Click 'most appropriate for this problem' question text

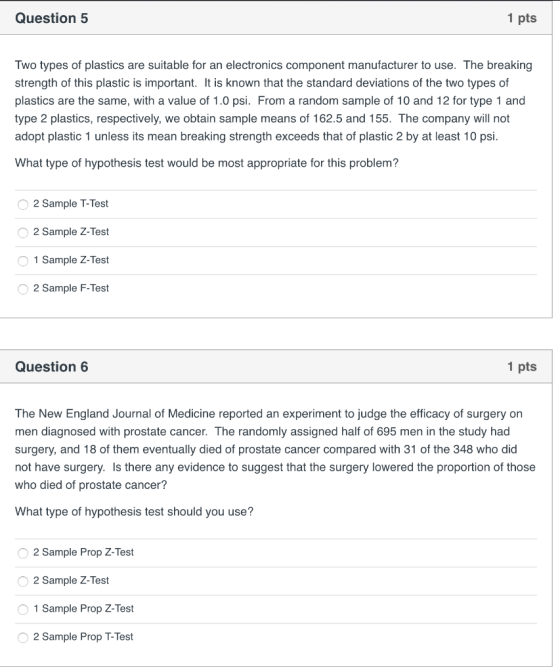tap(207, 163)
